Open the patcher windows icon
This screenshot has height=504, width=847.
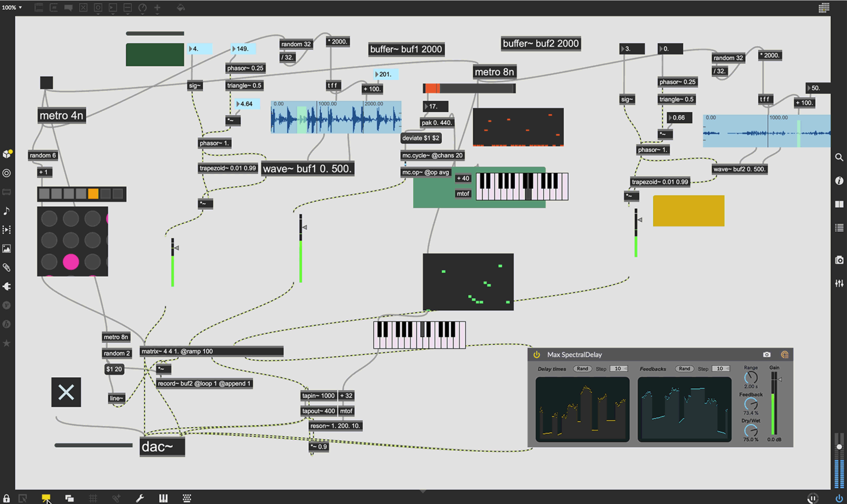point(69,498)
